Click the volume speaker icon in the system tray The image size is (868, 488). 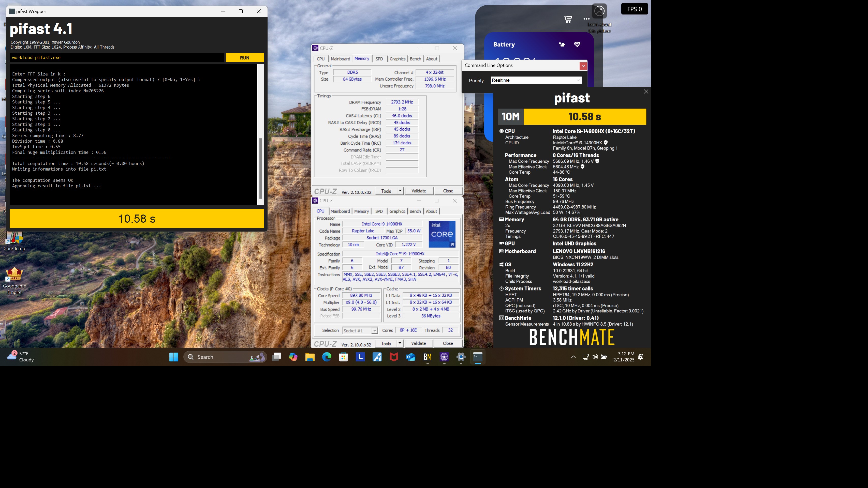coord(595,357)
